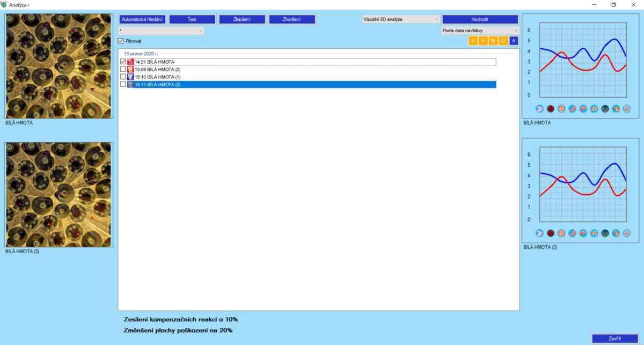The width and height of the screenshot is (644, 345).
Task: Click the blue icon beside 15:10 BÍLÁ HMOTA (1)
Action: coord(130,77)
